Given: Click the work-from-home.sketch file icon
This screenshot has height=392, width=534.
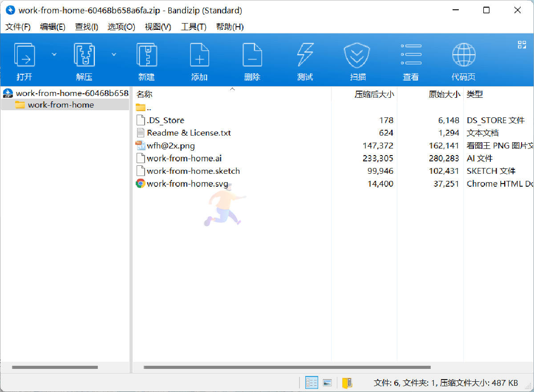Looking at the screenshot, I should [x=141, y=171].
